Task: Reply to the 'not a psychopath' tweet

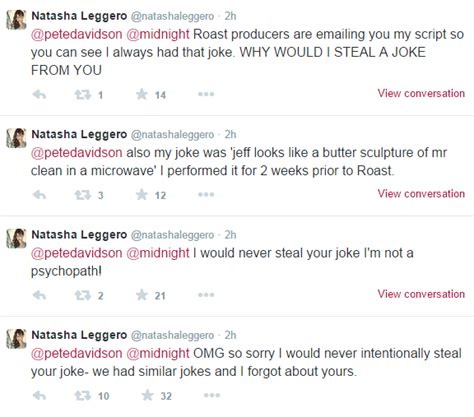Action: coord(39,295)
